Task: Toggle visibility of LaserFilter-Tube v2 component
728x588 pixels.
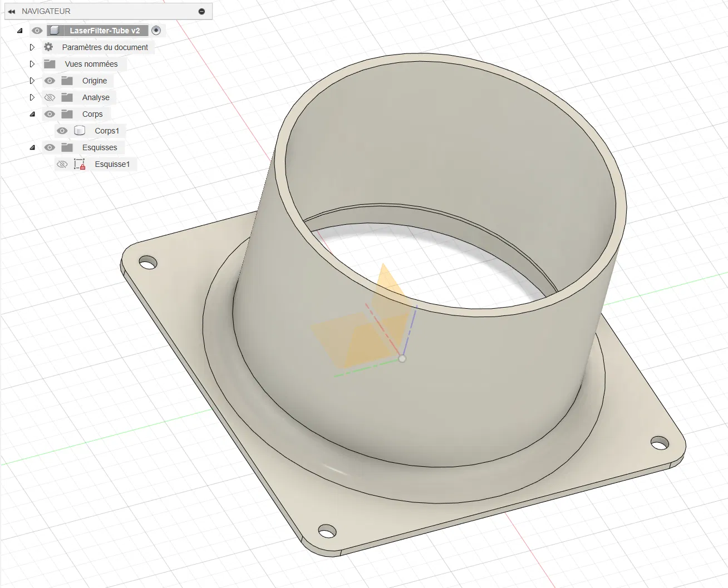Action: [37, 31]
